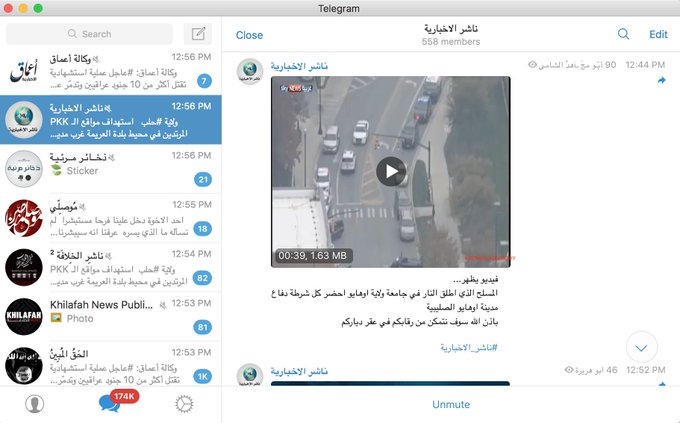The height and width of the screenshot is (423, 680).
Task: Click the 81 unread badge
Action: tap(203, 327)
